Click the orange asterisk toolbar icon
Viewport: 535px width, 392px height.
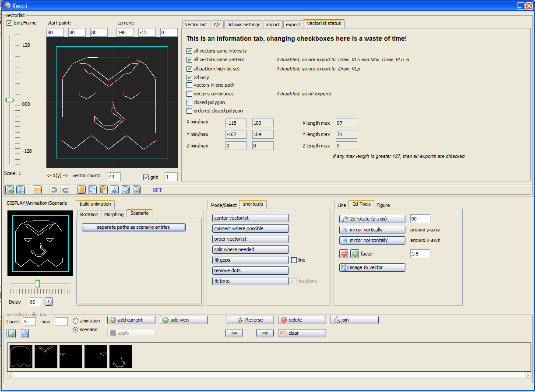81,190
